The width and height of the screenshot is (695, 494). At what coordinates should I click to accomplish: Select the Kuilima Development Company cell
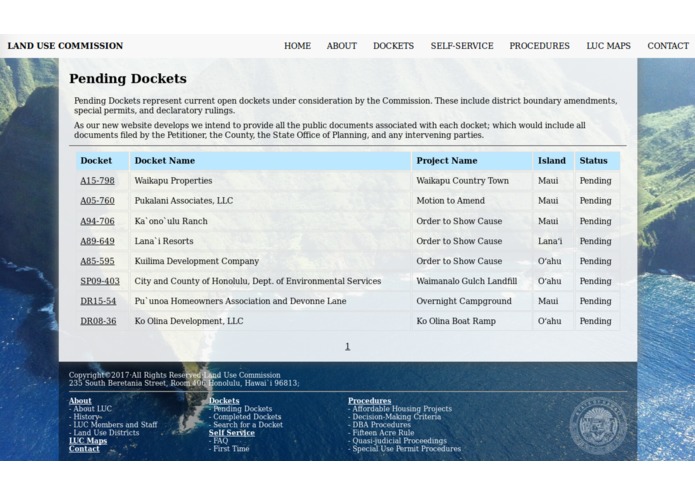point(270,261)
